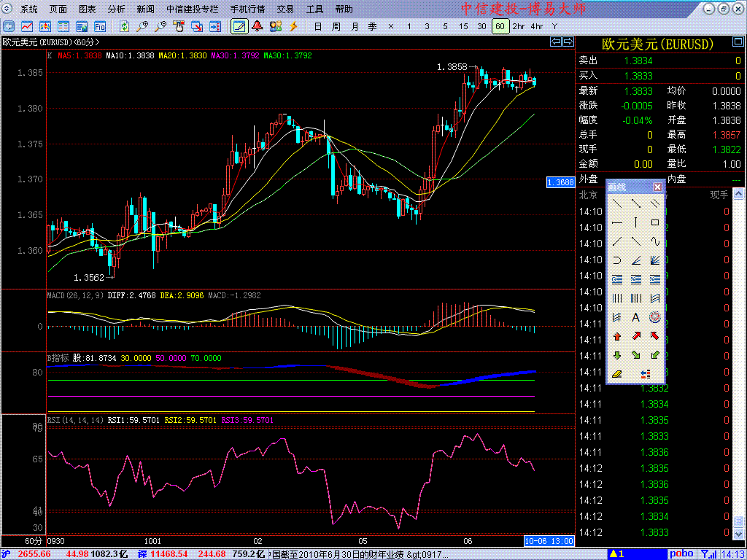Select the circular wheel drawing tool
The width and height of the screenshot is (747, 560).
click(x=654, y=317)
